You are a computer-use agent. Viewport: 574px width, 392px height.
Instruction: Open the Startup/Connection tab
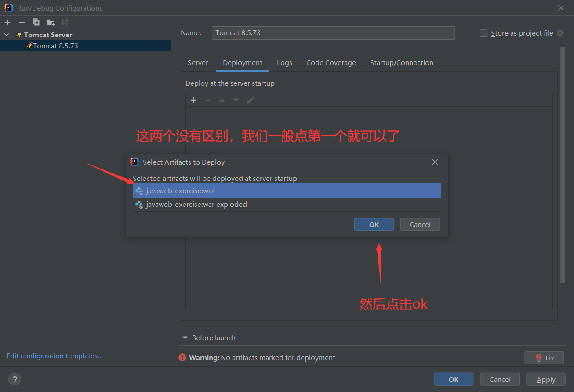pyautogui.click(x=401, y=62)
